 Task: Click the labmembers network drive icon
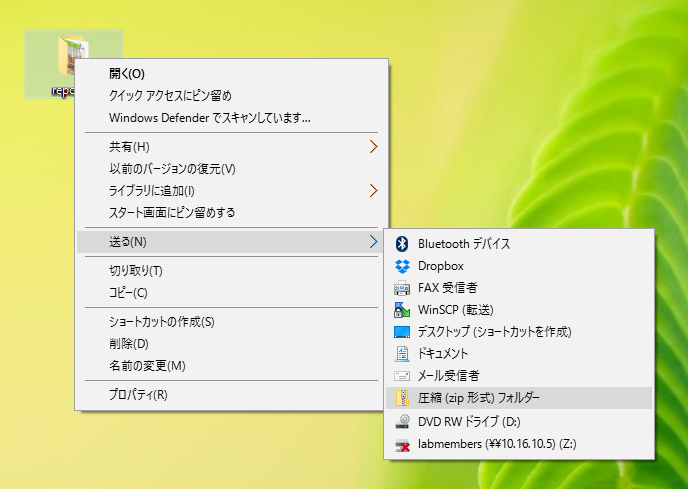pyautogui.click(x=402, y=443)
